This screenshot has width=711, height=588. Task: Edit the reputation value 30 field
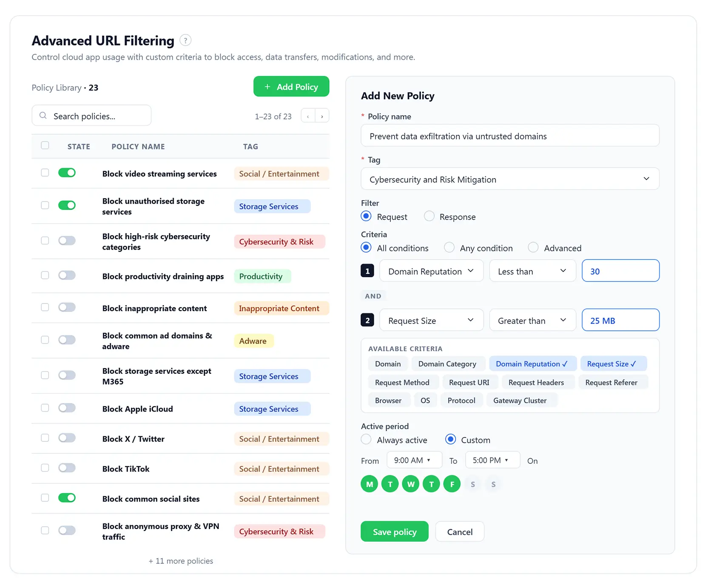620,271
